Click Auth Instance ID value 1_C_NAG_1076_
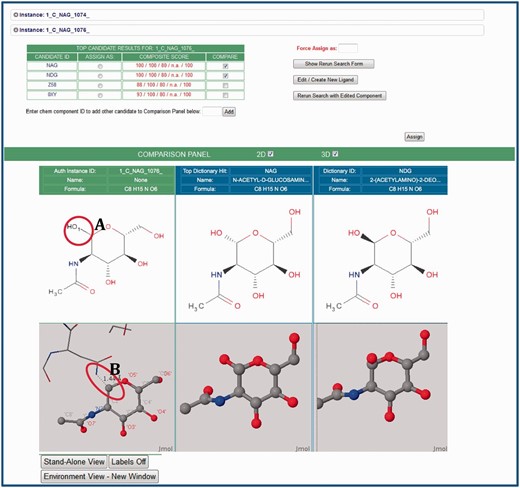The width and height of the screenshot is (520, 488). [x=141, y=171]
